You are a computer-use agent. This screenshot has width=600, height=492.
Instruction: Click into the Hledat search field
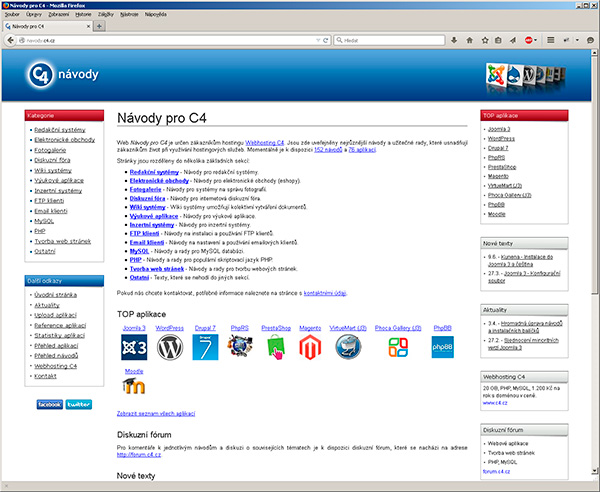pos(380,41)
